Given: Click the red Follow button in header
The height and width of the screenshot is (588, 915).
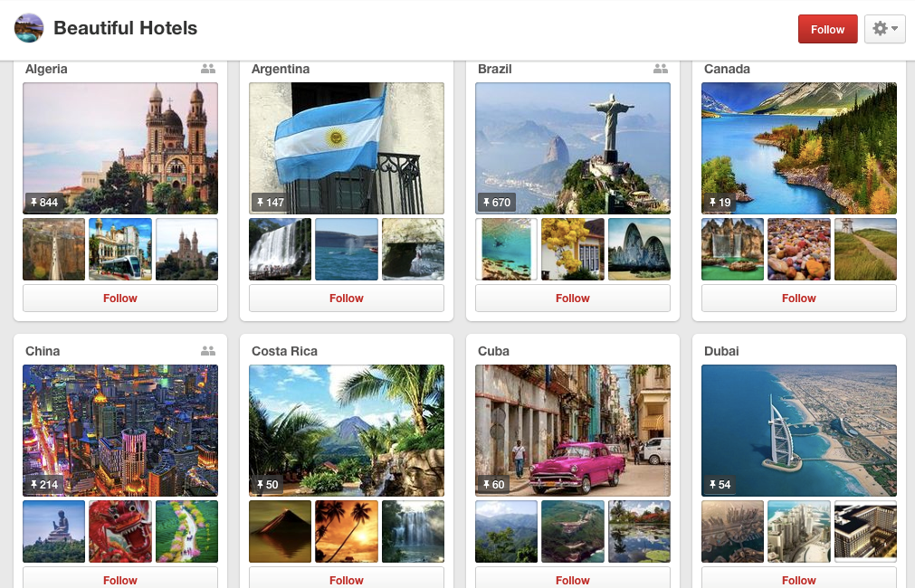Looking at the screenshot, I should (x=827, y=29).
